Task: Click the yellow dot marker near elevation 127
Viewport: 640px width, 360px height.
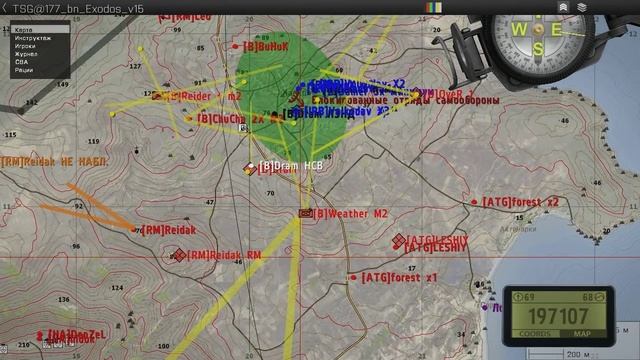Action: 140,49
